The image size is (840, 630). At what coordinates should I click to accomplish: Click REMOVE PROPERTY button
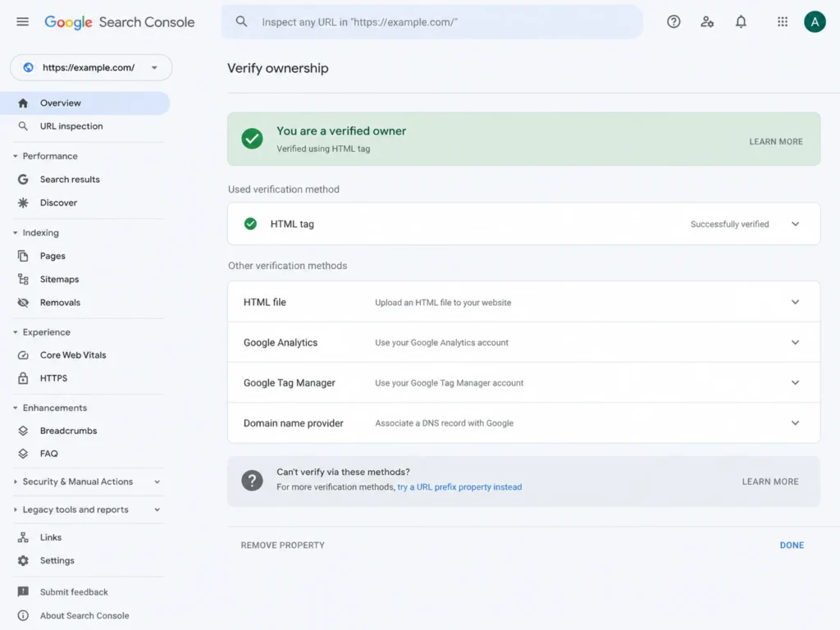(x=283, y=546)
